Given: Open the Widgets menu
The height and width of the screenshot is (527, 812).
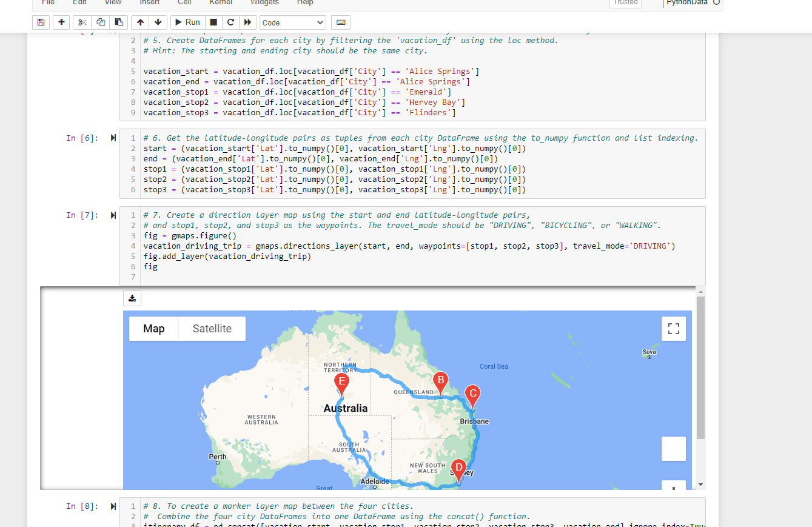Looking at the screenshot, I should coord(264,2).
